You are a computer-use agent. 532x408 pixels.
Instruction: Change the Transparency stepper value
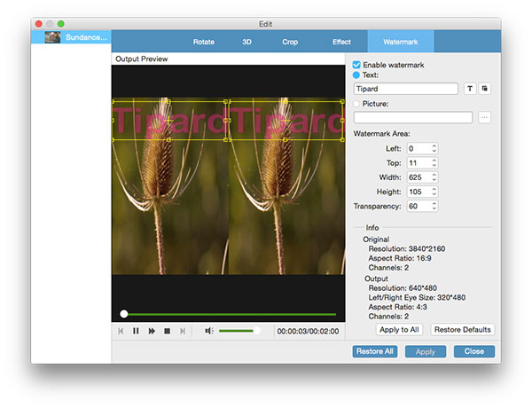pos(434,206)
